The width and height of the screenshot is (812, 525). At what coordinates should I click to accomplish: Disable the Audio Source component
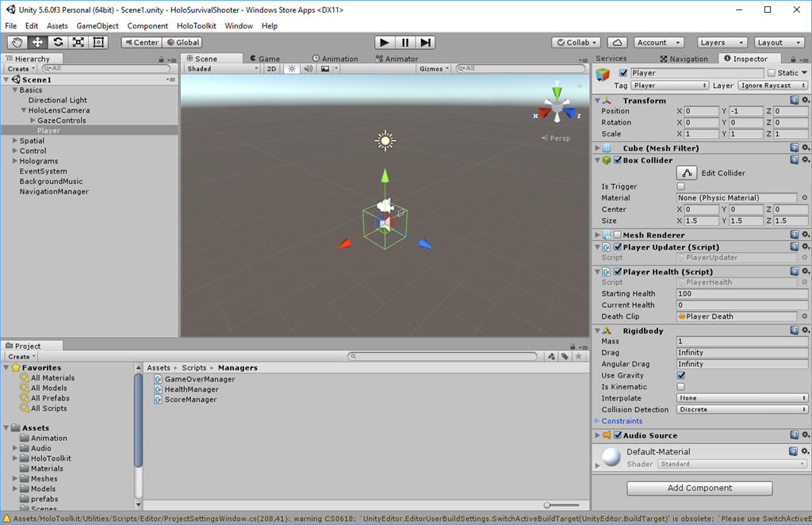point(617,435)
